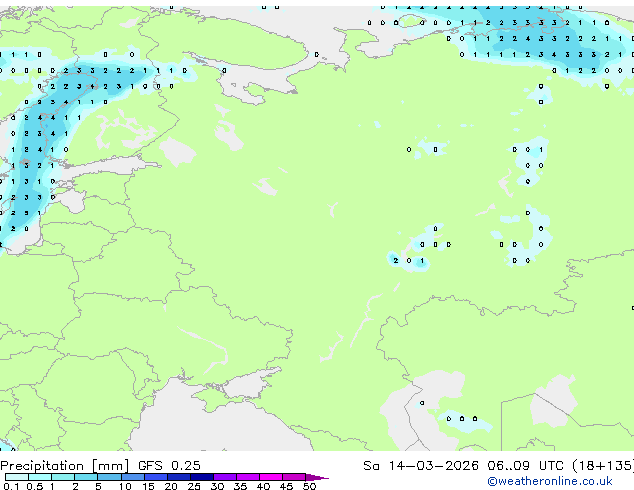Select the lightest 0.1–0.5 mm legend swatch
The height and width of the screenshot is (490, 634).
17,477
